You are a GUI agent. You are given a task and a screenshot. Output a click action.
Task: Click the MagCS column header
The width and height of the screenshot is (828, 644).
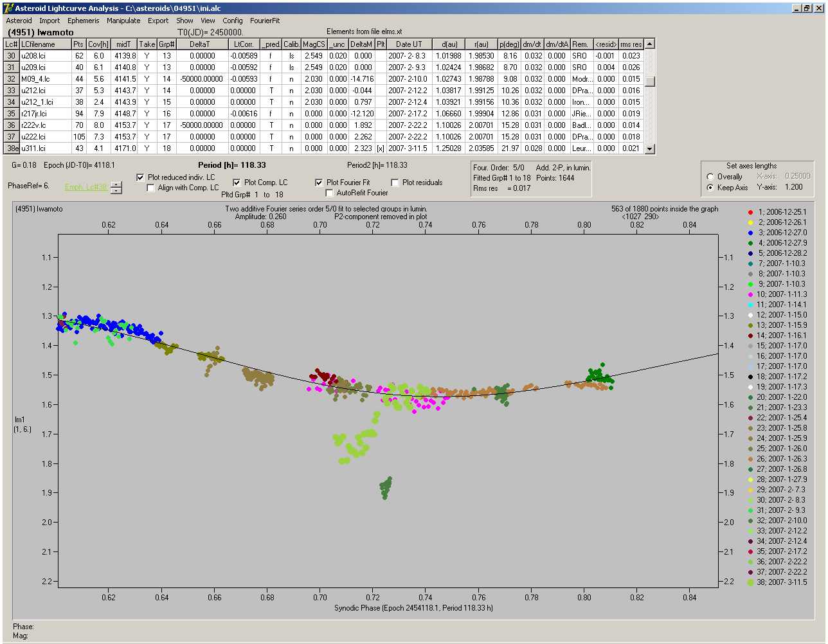[x=314, y=44]
